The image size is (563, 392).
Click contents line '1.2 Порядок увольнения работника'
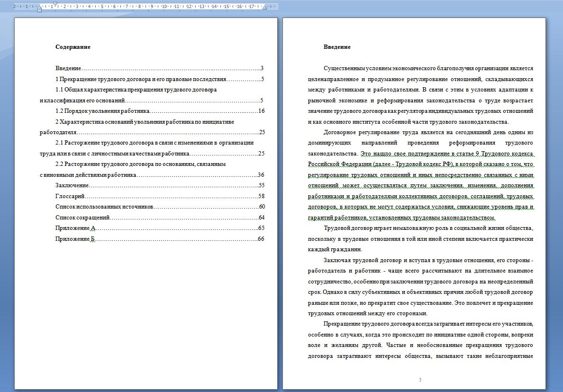[160, 111]
